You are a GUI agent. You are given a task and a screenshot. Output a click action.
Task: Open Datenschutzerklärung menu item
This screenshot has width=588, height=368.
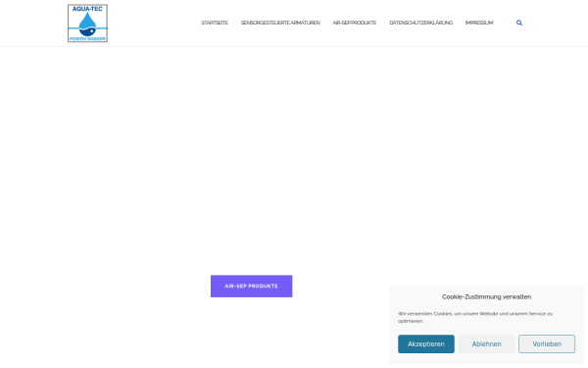420,23
